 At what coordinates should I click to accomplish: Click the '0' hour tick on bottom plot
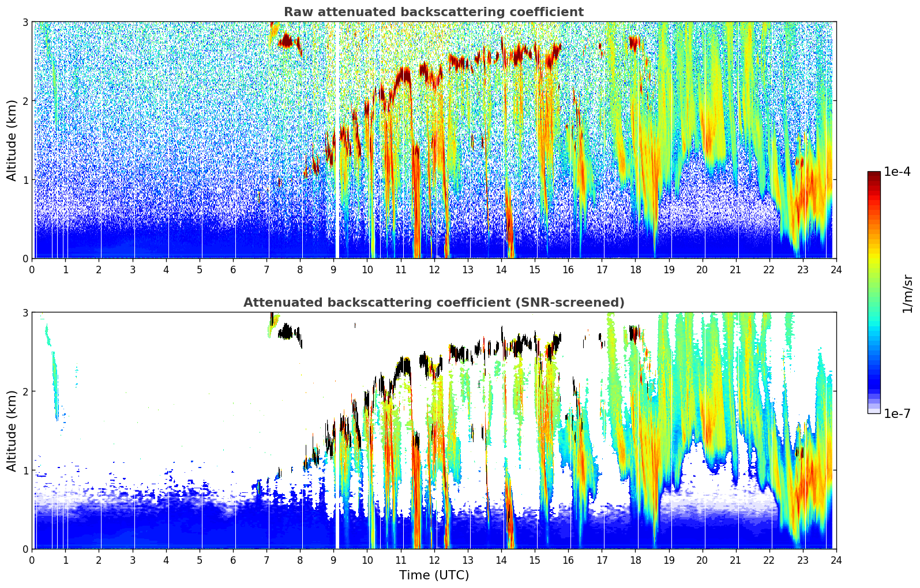click(x=32, y=560)
